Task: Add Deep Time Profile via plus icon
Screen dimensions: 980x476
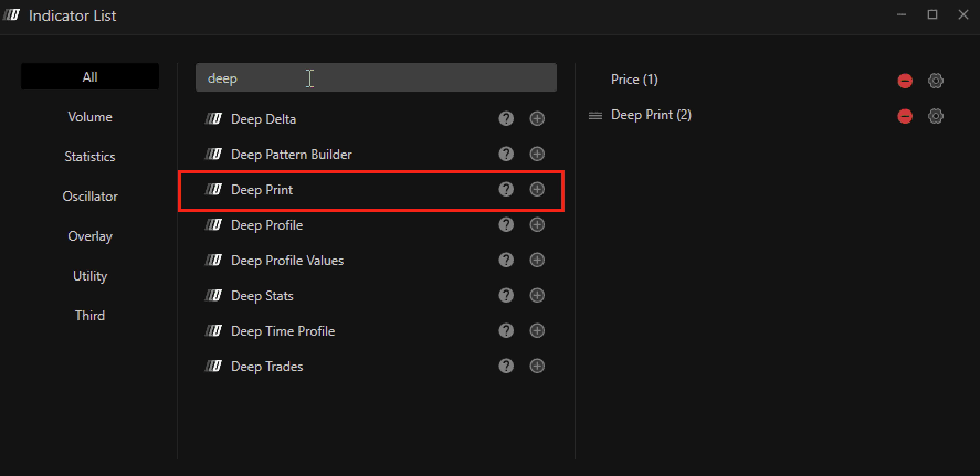Action: 537,331
